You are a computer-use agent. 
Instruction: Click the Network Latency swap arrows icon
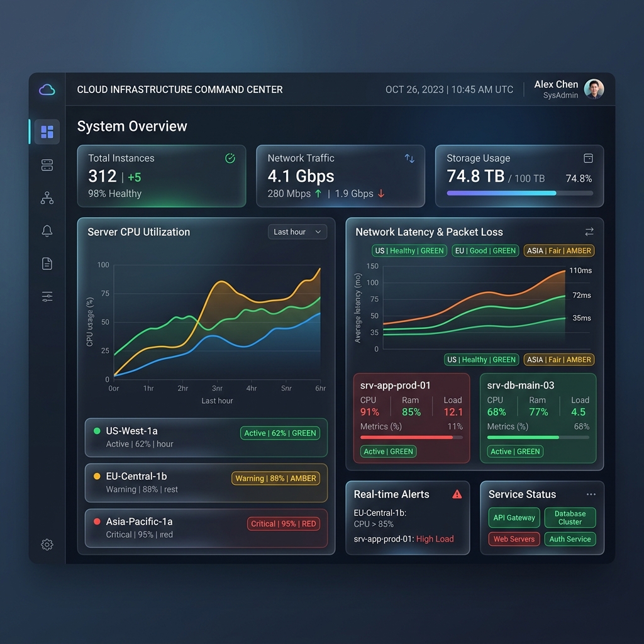tap(589, 232)
